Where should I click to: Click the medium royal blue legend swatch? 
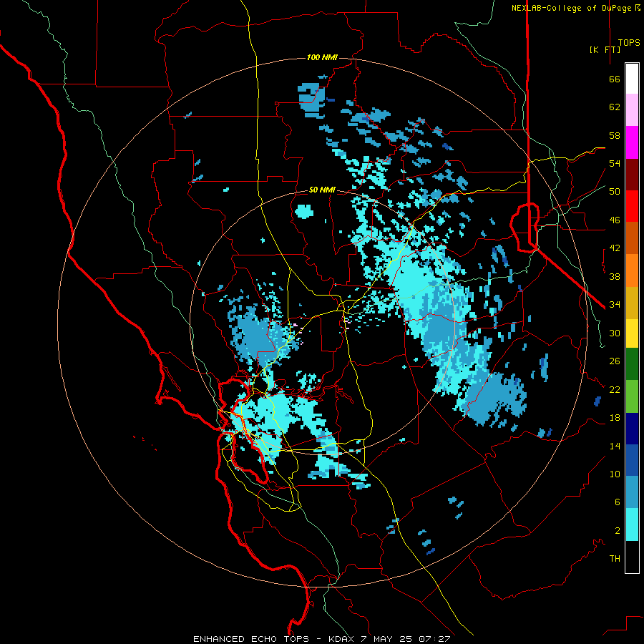coord(632,460)
